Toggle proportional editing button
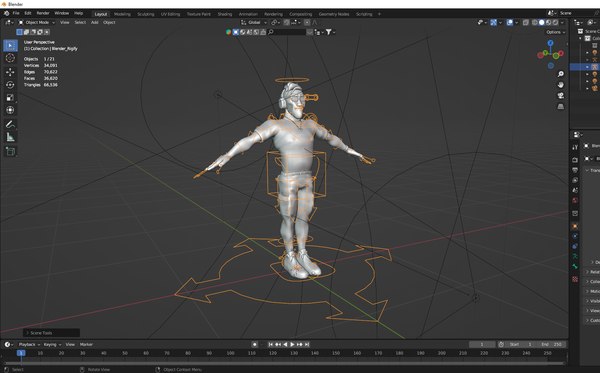The height and width of the screenshot is (373, 600). click(307, 23)
